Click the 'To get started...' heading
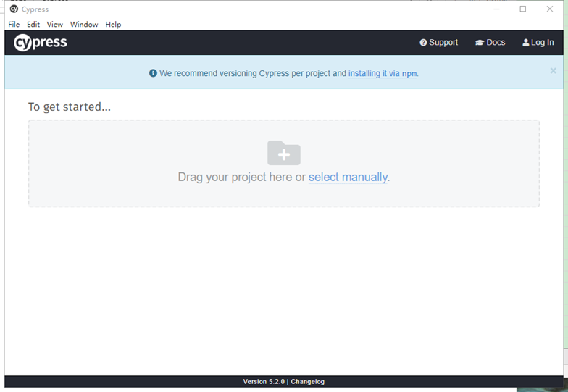The image size is (568, 392). [70, 107]
